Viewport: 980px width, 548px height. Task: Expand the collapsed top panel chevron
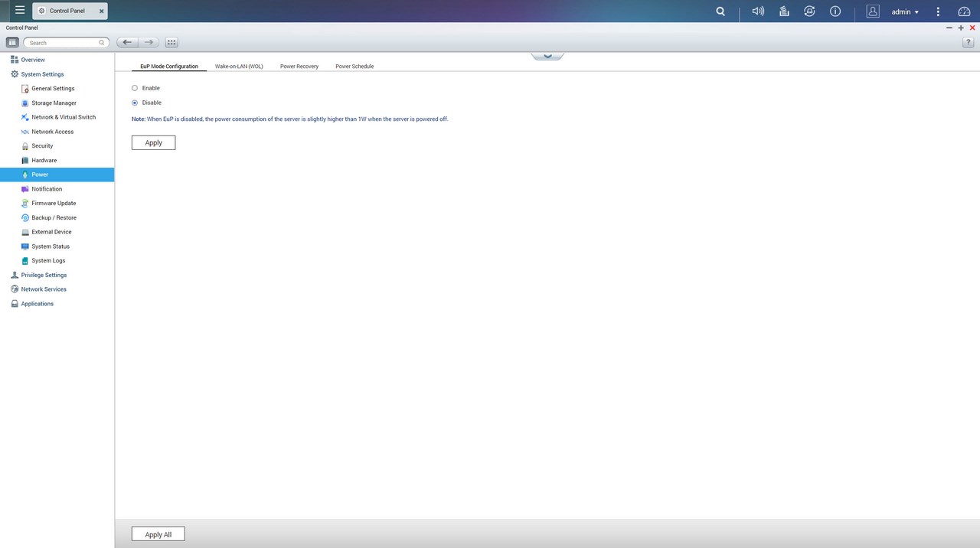pos(547,56)
